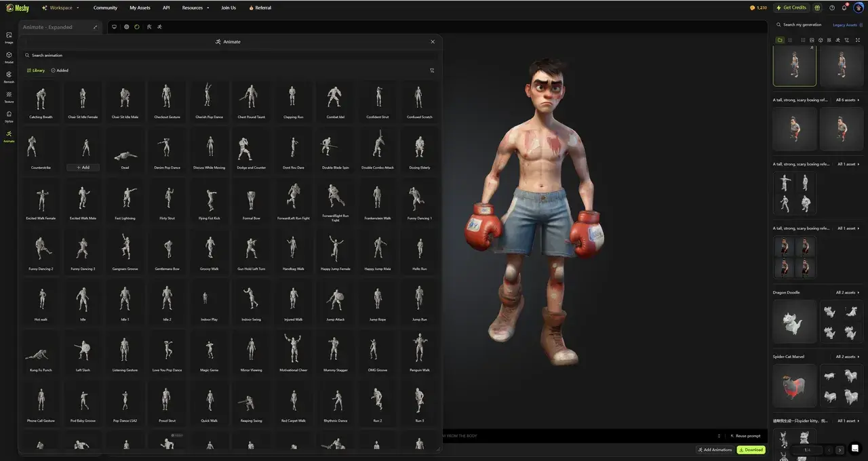
Task: Open the Community page from the top menu
Action: (105, 7)
